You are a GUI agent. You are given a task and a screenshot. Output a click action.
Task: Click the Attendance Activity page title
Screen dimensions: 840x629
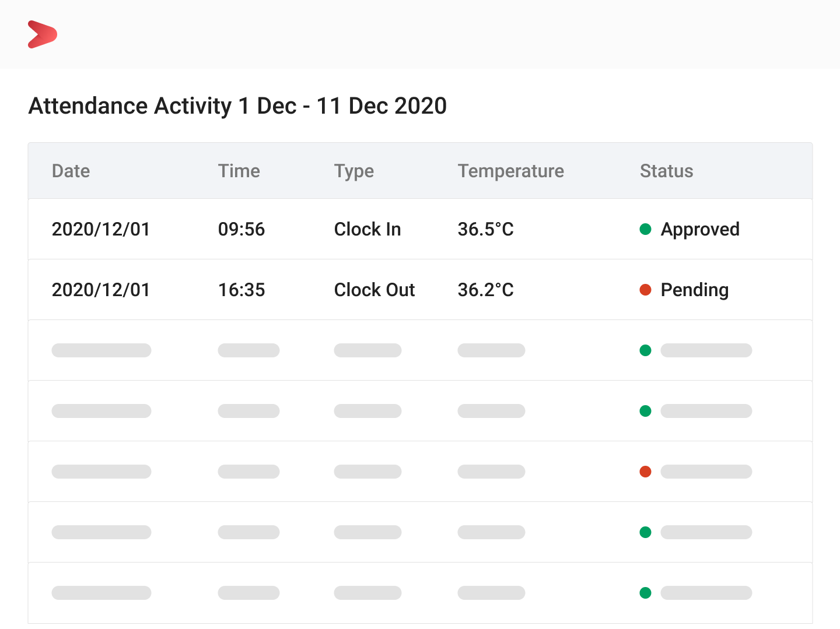coord(237,106)
